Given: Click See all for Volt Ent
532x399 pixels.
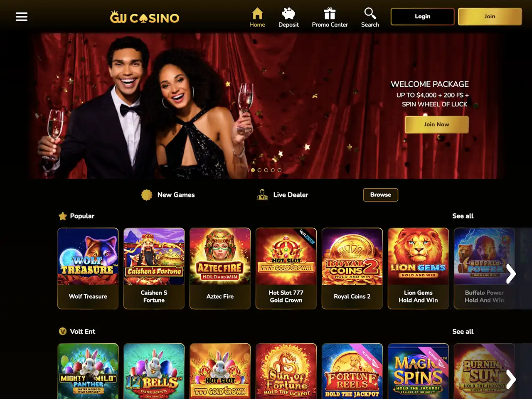Looking at the screenshot, I should (463, 332).
